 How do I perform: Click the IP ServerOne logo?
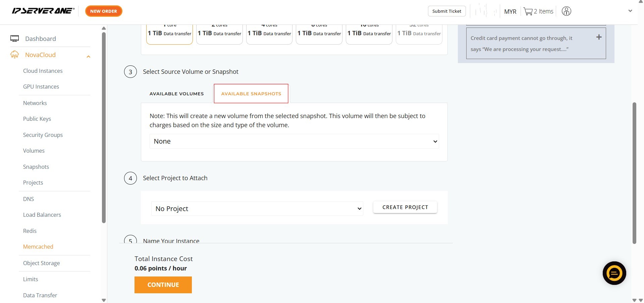coord(43,11)
